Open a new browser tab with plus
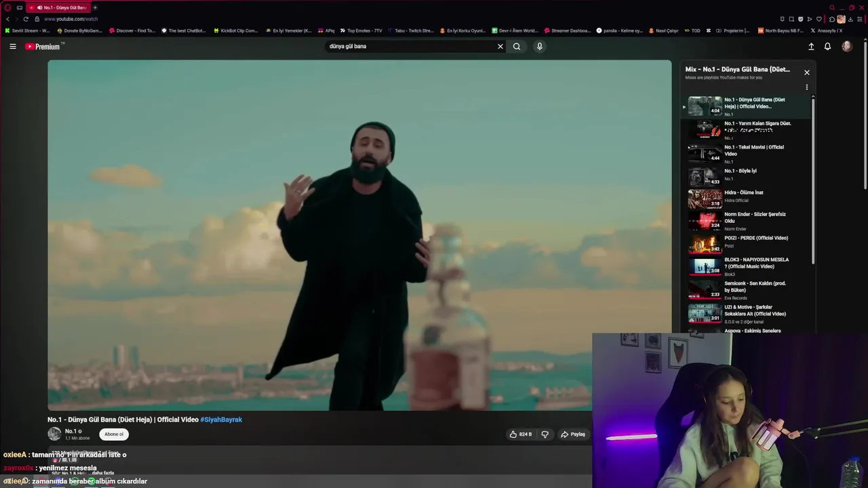This screenshot has height=488, width=868. click(x=95, y=7)
